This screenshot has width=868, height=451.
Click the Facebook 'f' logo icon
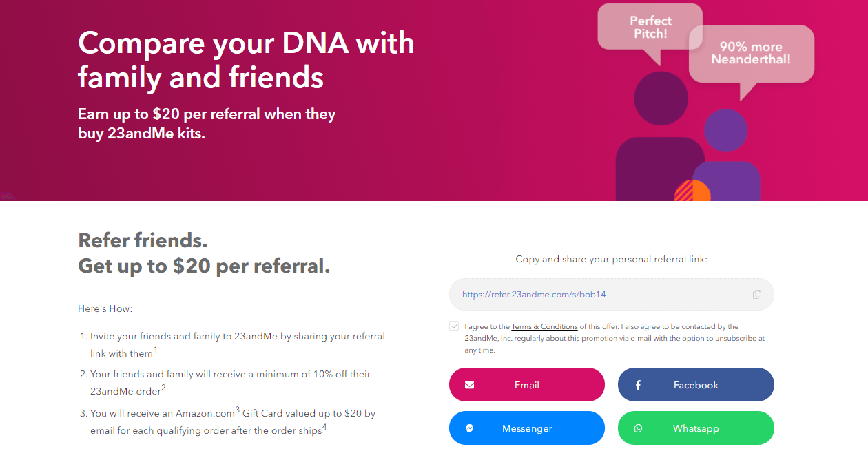click(638, 385)
